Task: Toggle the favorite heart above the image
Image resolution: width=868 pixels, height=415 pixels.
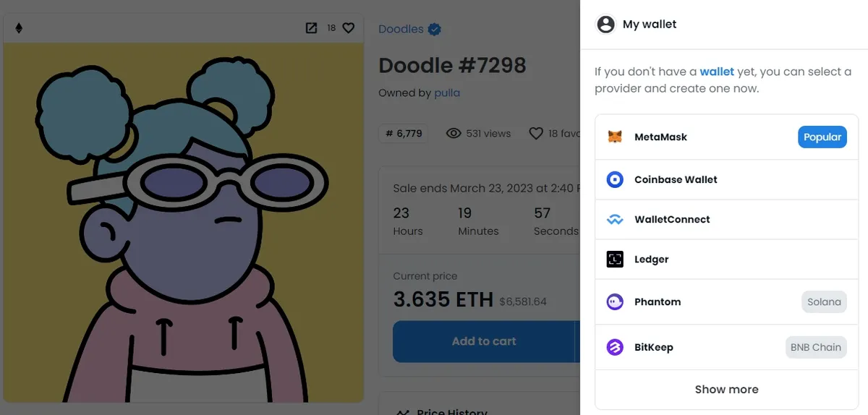Action: (348, 28)
